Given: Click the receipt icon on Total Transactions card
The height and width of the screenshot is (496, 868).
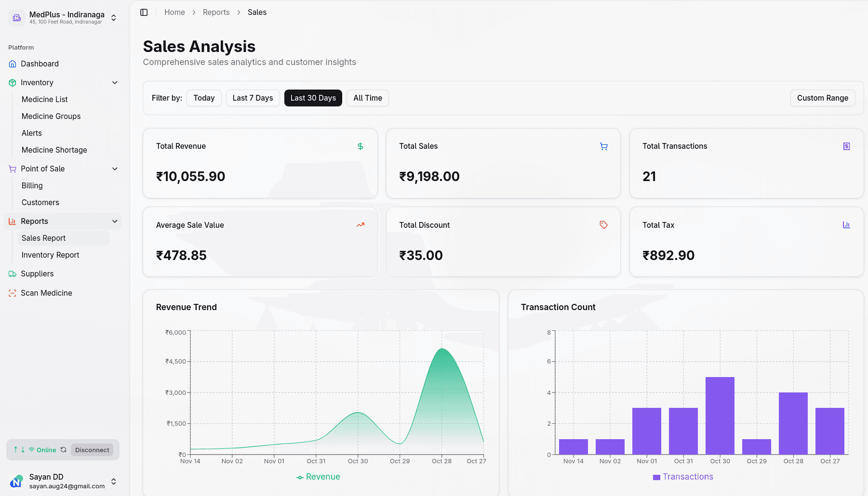Looking at the screenshot, I should [847, 146].
